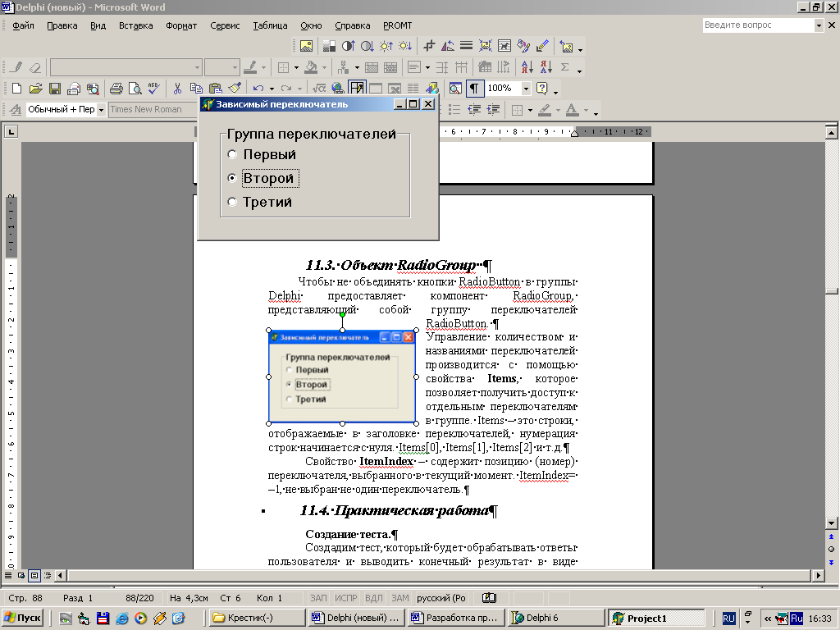Click the Print Preview icon

point(135,89)
